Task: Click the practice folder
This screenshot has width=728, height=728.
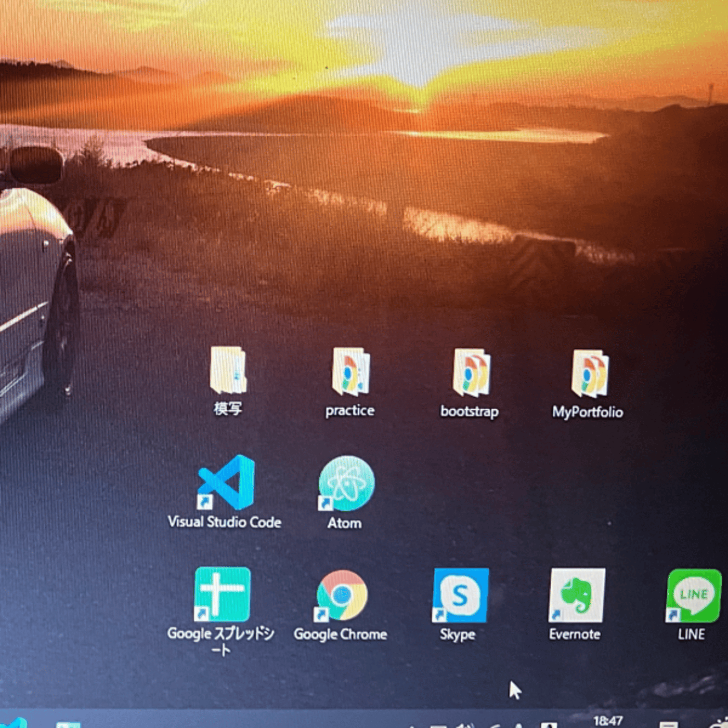Action: point(350,383)
